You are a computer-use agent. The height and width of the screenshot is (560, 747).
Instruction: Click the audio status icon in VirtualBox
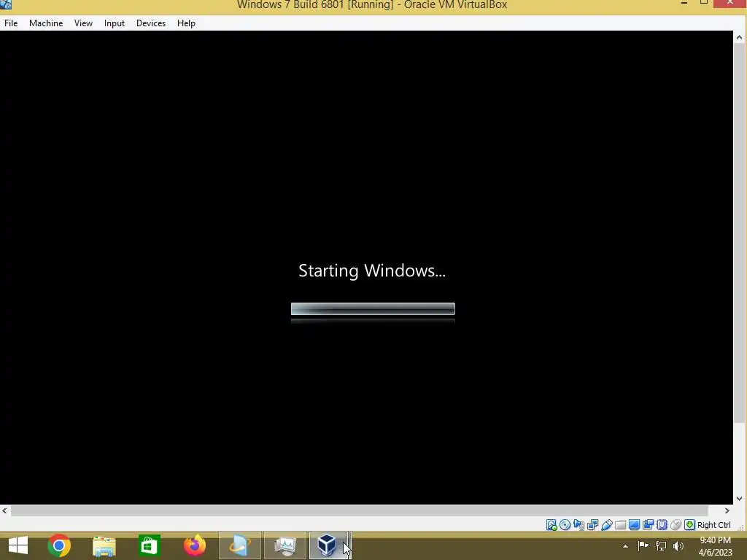click(578, 525)
